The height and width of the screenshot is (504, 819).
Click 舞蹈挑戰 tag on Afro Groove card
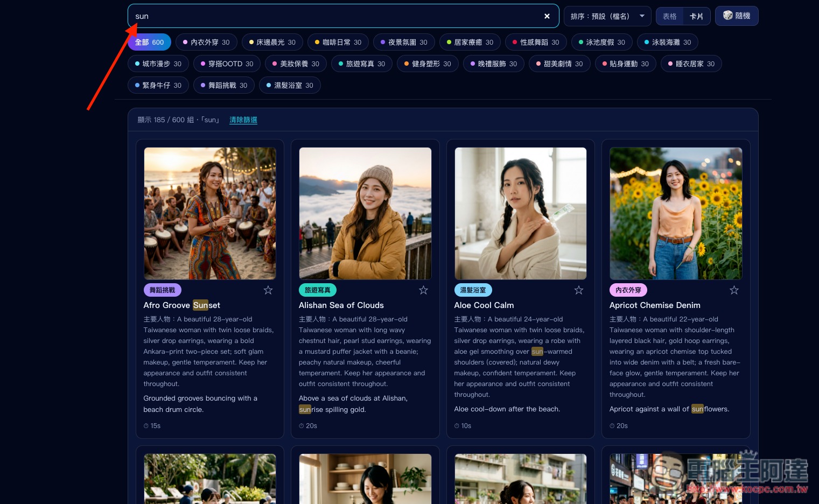162,290
